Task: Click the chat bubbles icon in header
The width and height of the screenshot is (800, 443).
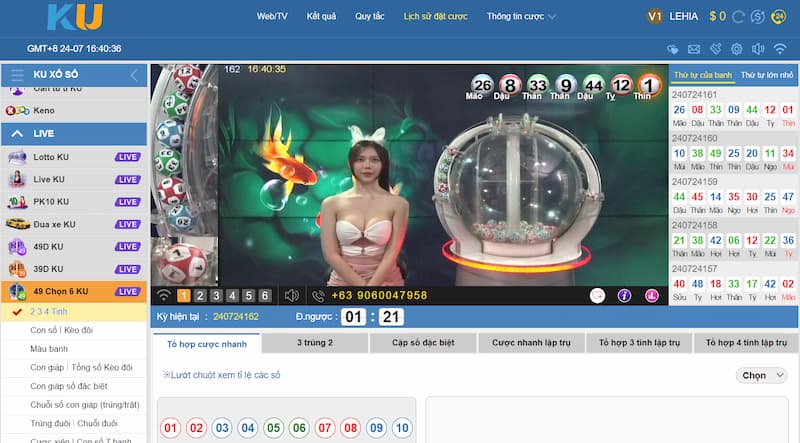Action: click(673, 49)
